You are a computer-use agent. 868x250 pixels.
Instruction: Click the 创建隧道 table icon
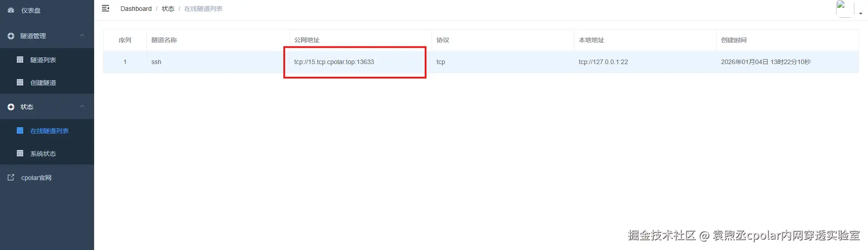20,82
